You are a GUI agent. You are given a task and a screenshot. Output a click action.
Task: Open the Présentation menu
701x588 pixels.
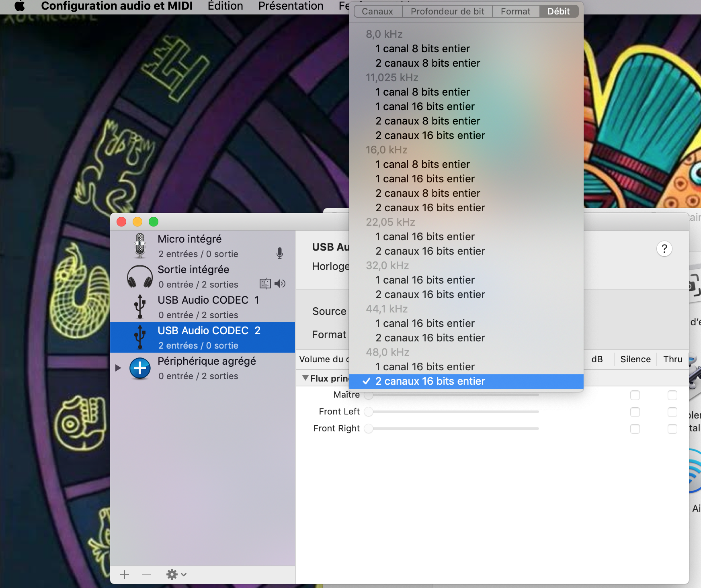[x=291, y=6]
